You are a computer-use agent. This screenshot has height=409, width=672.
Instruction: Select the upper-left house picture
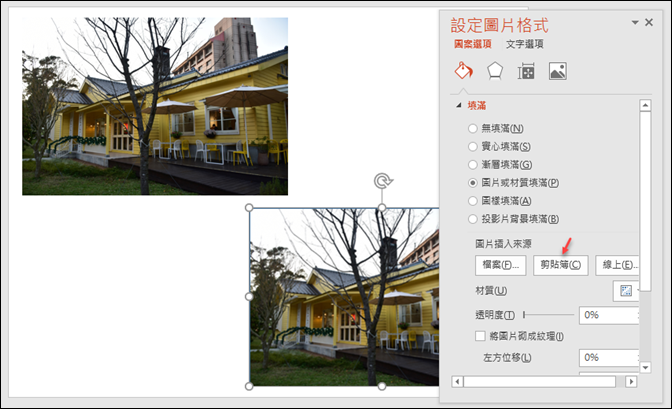[x=155, y=106]
